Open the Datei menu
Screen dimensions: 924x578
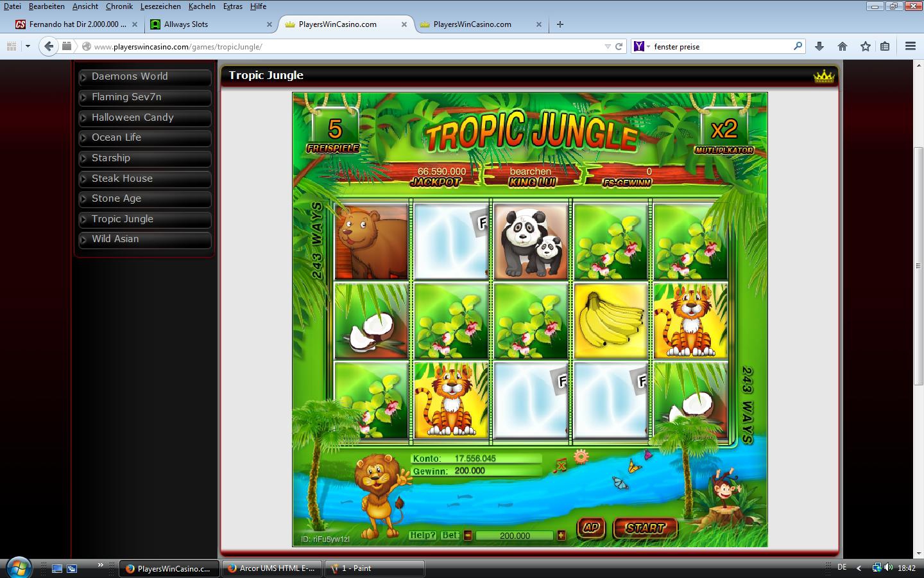(x=12, y=6)
